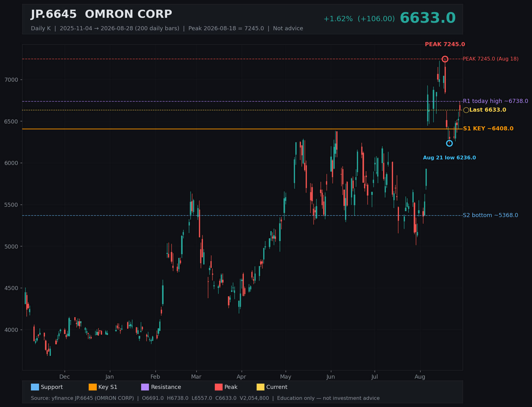
Task: Click the O6691.0 open value in the footer
Action: [153, 398]
